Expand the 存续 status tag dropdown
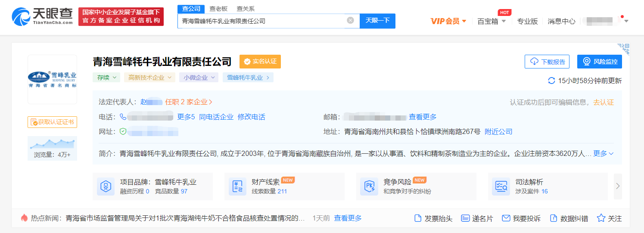The height and width of the screenshot is (233, 644). pos(106,78)
